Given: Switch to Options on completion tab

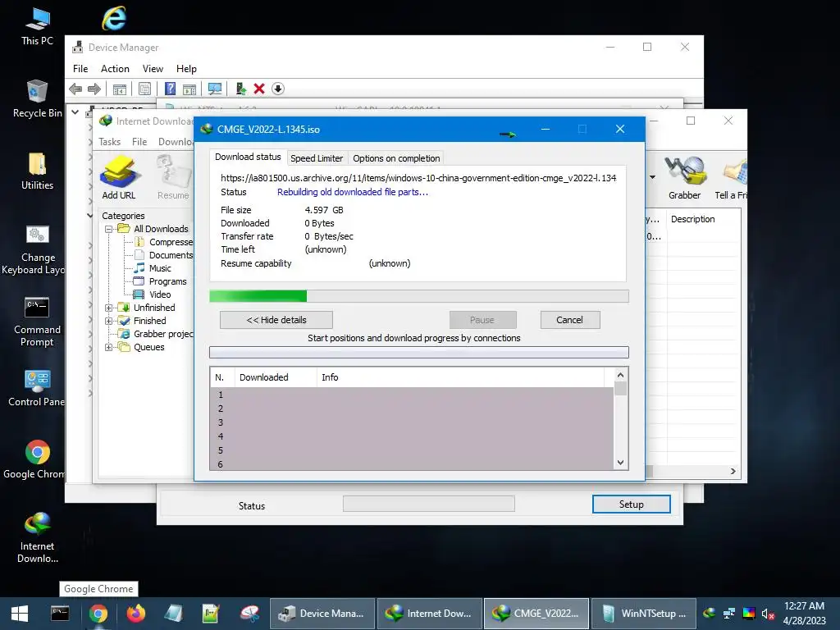Looking at the screenshot, I should click(396, 158).
